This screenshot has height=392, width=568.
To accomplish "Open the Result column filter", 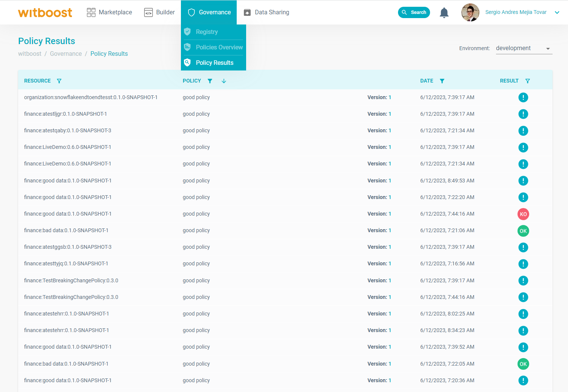I will (528, 81).
